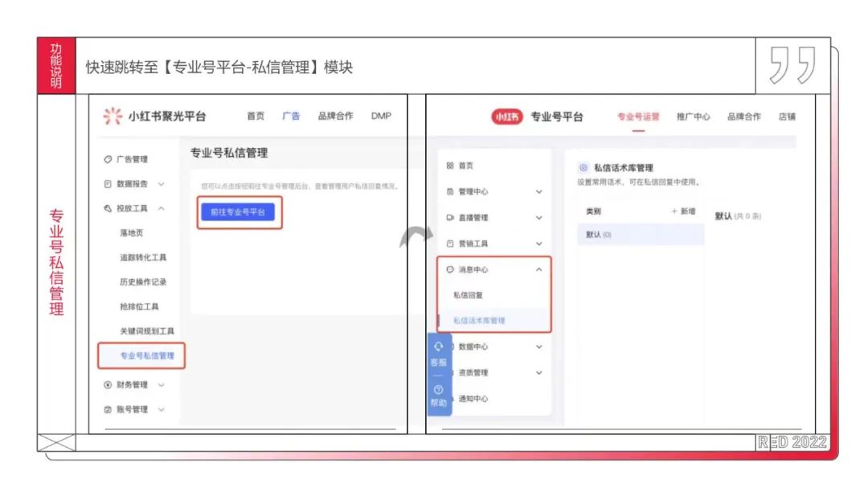The height and width of the screenshot is (488, 868).
Task: Expand the 管理中心 chevron
Action: click(x=538, y=191)
